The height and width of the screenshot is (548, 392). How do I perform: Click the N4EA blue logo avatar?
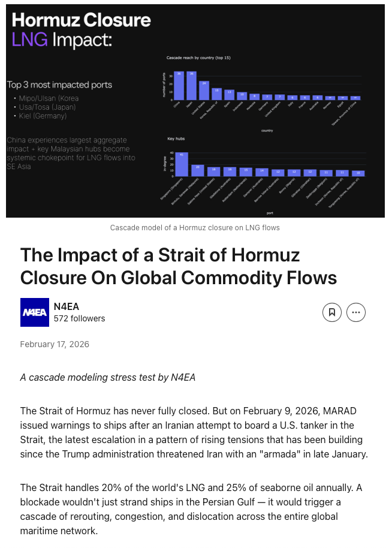pos(35,312)
